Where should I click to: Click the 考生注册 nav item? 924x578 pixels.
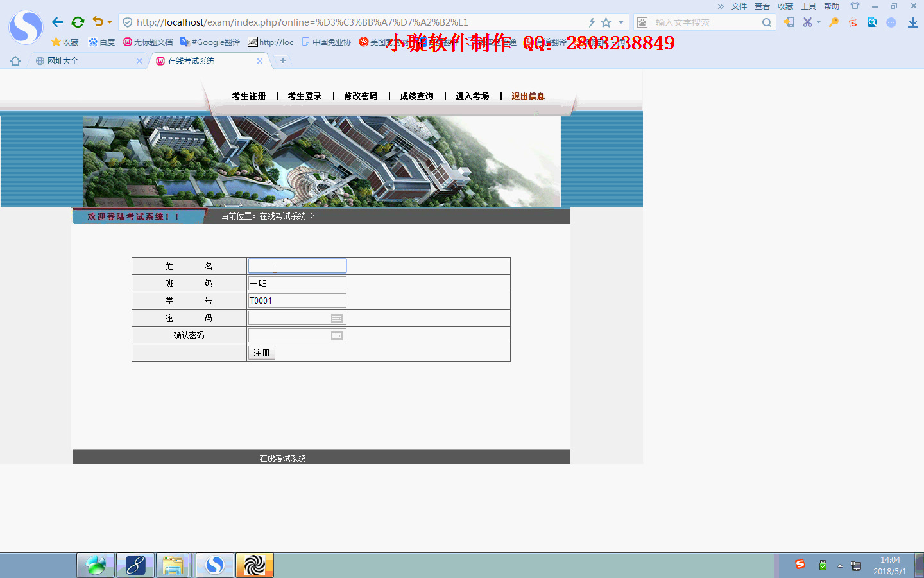tap(249, 96)
